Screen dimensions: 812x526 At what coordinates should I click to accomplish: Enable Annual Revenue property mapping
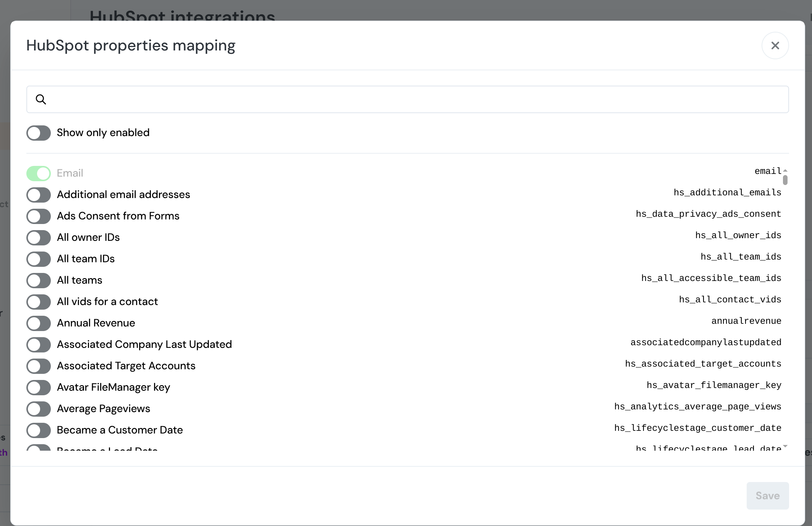coord(39,323)
